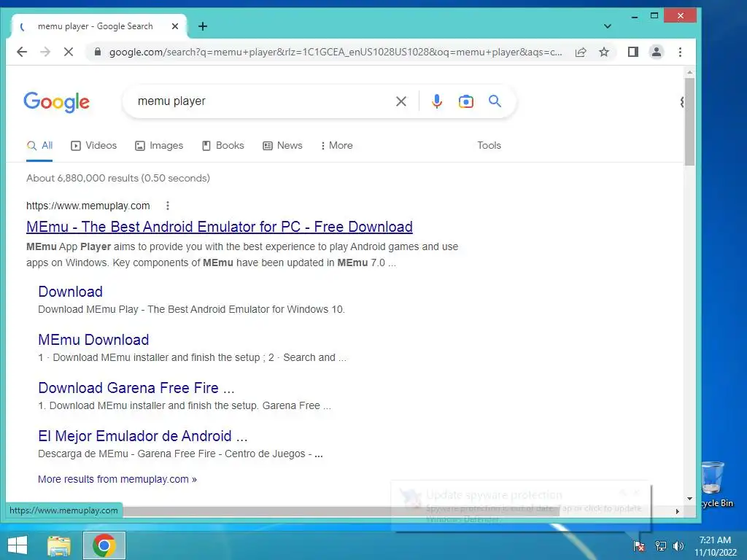Image resolution: width=747 pixels, height=560 pixels.
Task: Open the Download sitelink
Action: 71,292
